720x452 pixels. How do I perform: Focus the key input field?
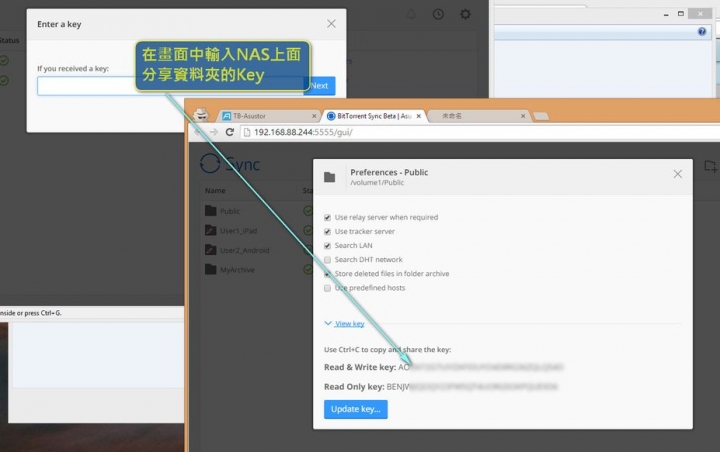coord(170,86)
